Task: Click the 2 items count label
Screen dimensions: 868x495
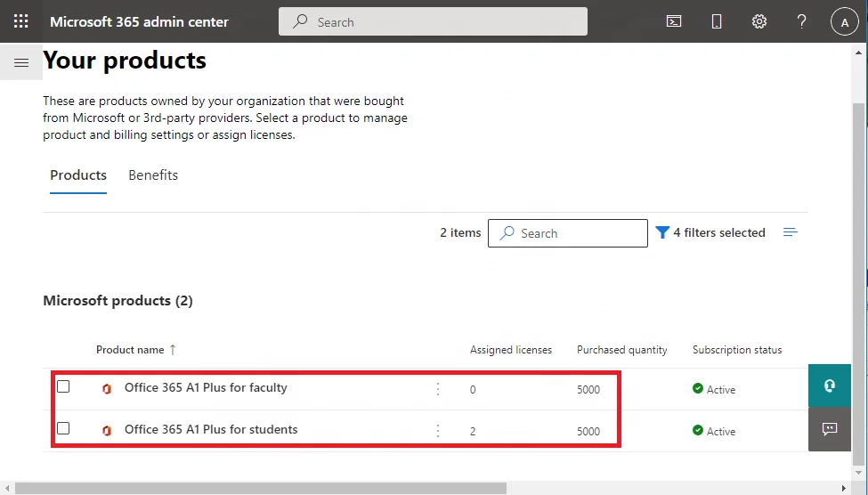Action: pyautogui.click(x=460, y=232)
